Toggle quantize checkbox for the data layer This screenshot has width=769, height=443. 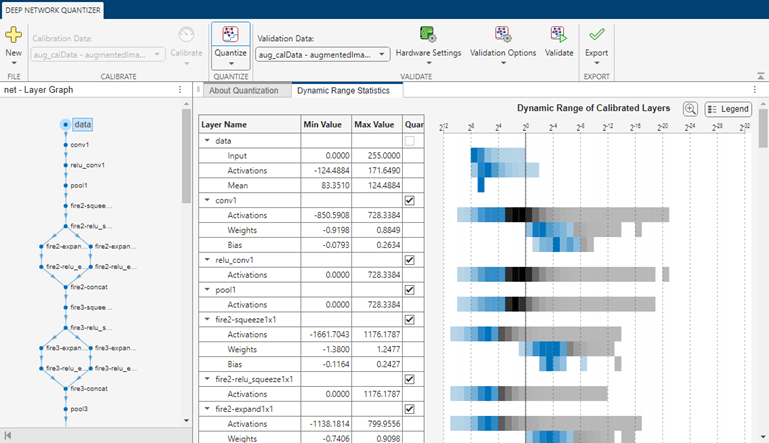[x=410, y=141]
